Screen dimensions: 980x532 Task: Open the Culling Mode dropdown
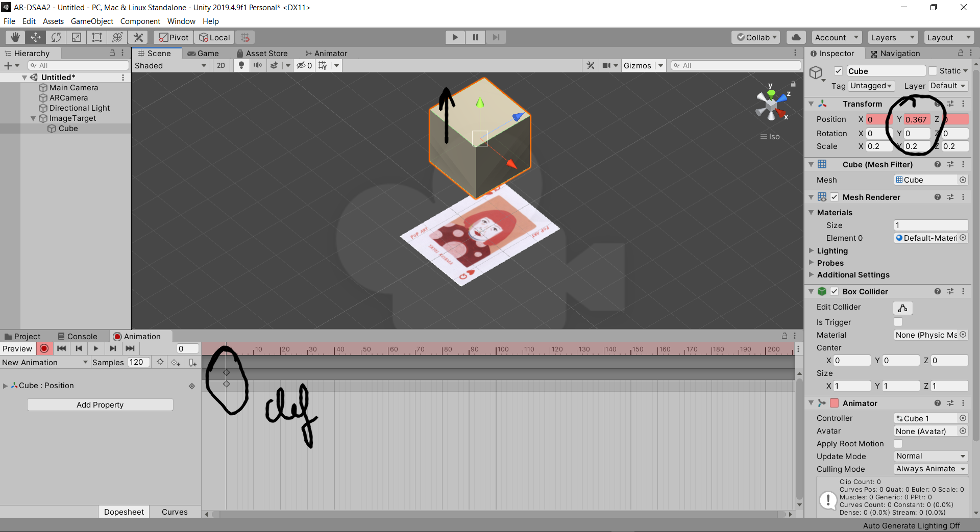931,469
